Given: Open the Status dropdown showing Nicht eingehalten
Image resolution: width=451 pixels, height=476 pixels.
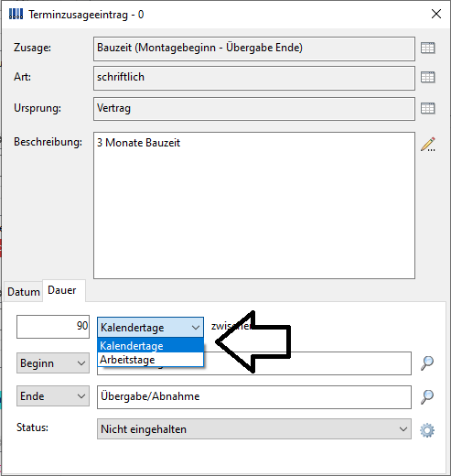Looking at the screenshot, I should tap(254, 429).
